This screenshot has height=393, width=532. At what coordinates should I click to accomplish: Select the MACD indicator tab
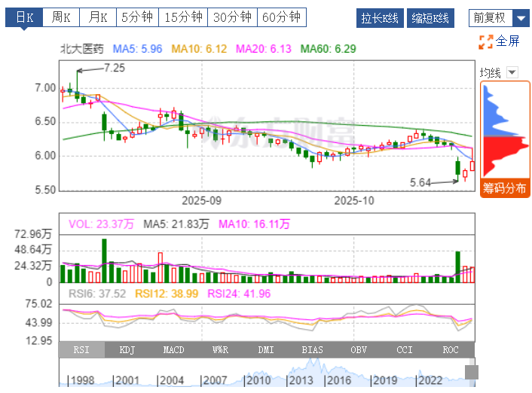coord(174,350)
